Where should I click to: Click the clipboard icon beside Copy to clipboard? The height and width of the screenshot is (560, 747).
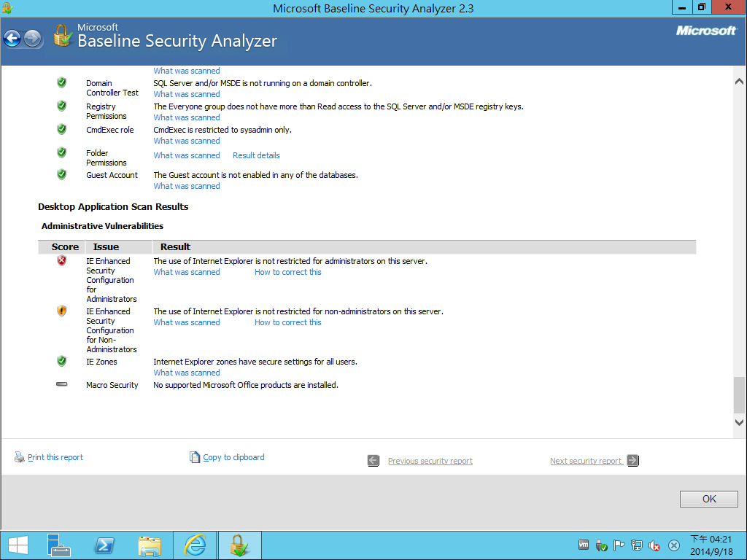point(194,457)
